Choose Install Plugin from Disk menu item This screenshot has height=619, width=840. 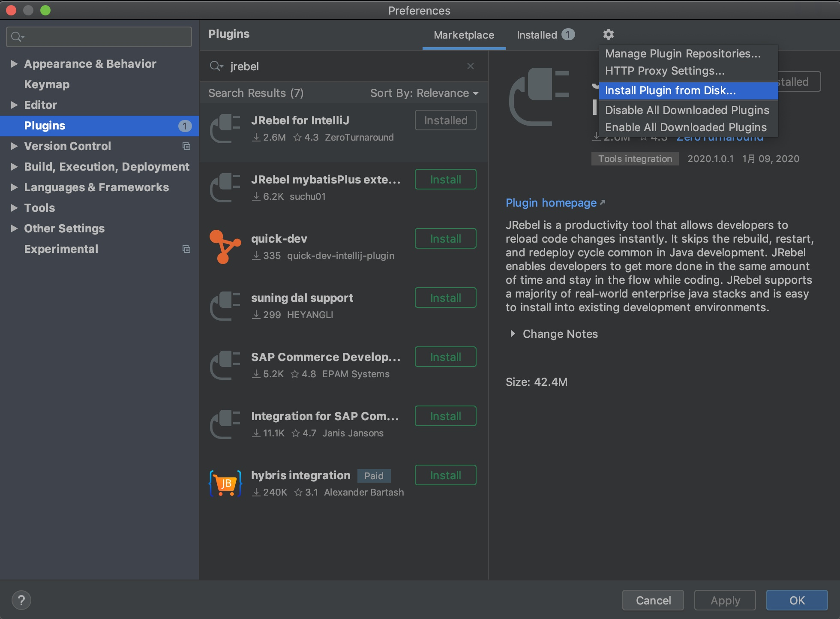point(670,90)
